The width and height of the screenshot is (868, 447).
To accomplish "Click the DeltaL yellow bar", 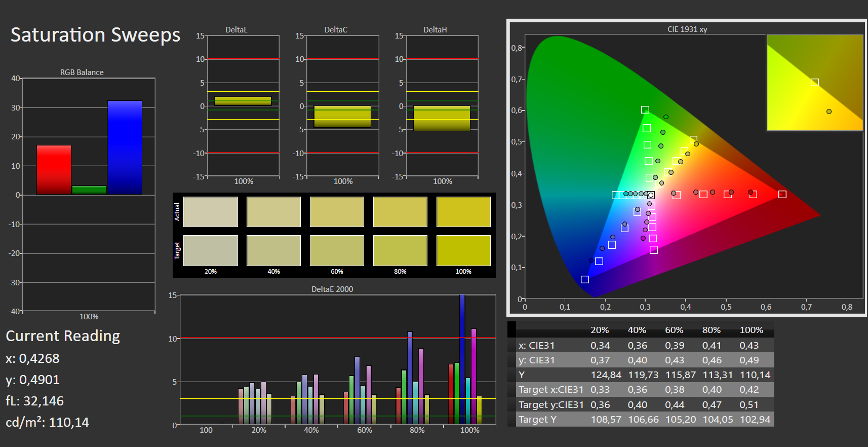I will pos(243,101).
